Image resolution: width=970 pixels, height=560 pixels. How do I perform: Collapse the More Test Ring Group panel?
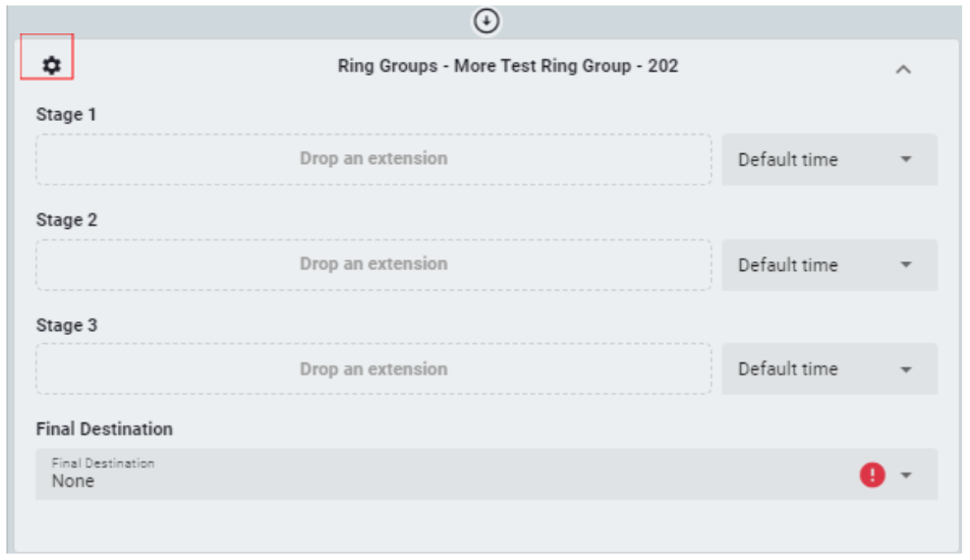[x=903, y=70]
